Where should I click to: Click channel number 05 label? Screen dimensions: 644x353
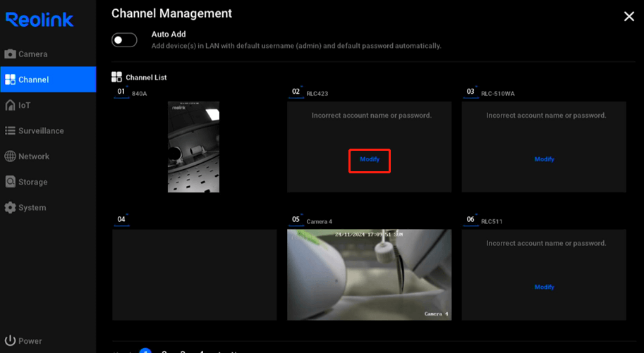tap(296, 219)
